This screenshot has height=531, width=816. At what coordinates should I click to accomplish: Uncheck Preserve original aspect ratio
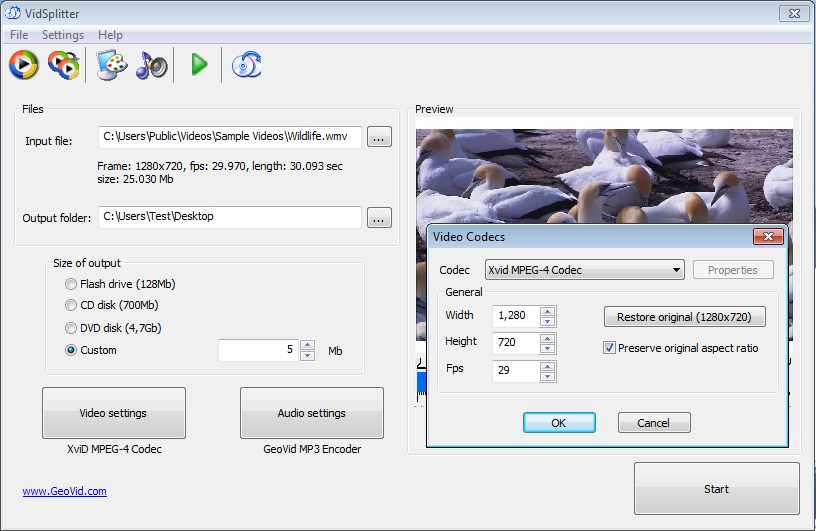(x=609, y=348)
